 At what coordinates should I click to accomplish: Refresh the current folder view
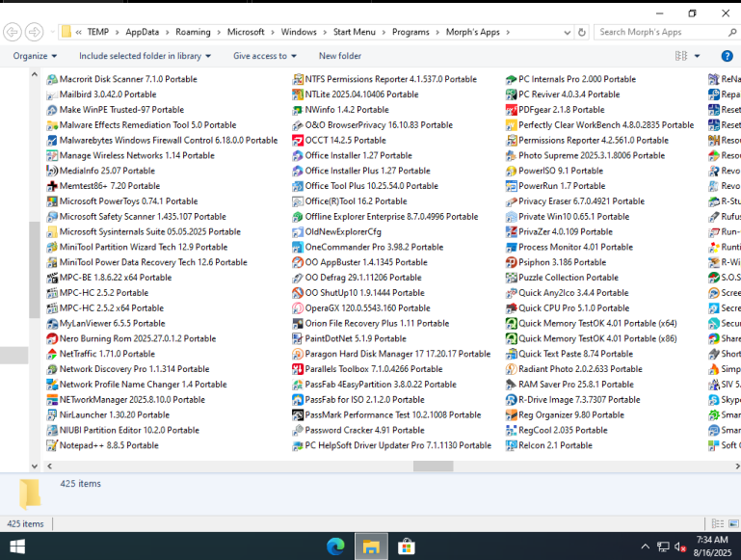[x=582, y=32]
